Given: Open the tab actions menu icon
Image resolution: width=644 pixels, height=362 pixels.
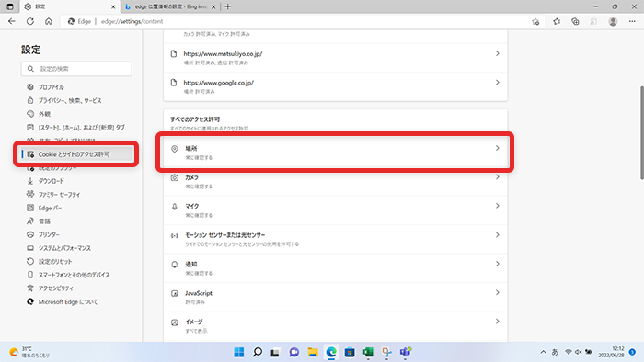Looking at the screenshot, I should [10, 6].
